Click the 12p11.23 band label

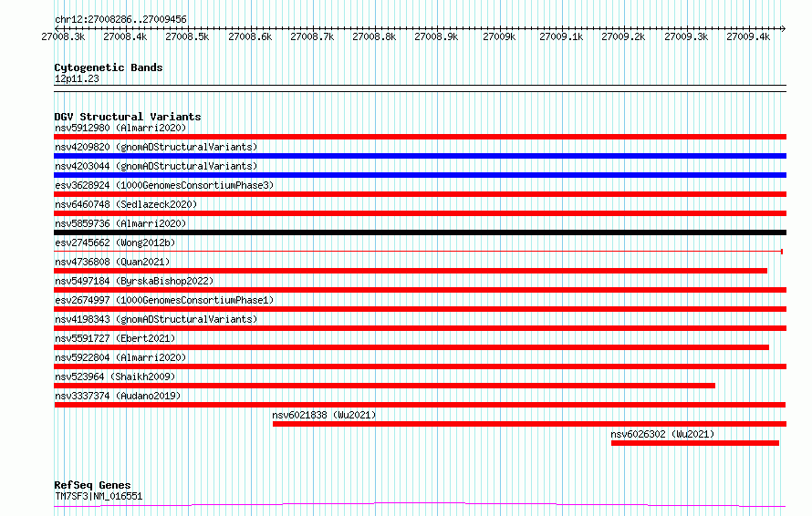(77, 78)
